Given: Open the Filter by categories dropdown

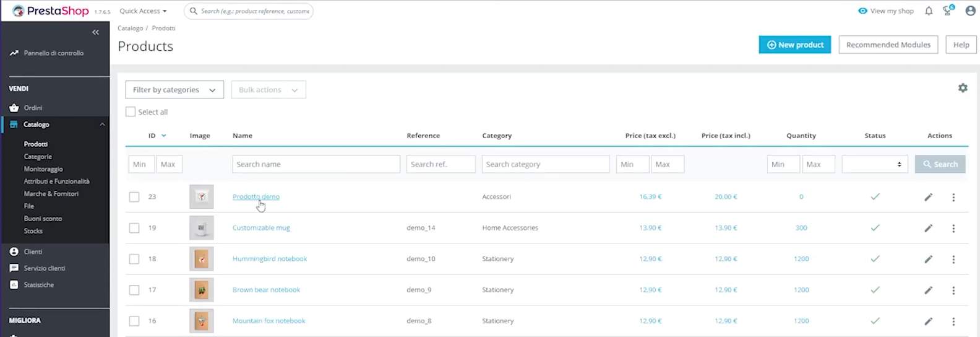Looking at the screenshot, I should 174,90.
